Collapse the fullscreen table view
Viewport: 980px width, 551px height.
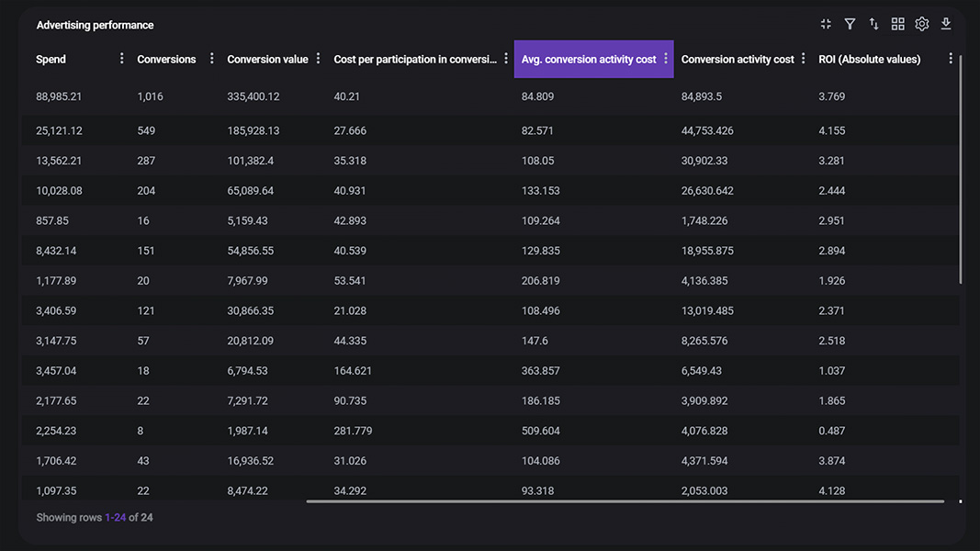click(826, 23)
